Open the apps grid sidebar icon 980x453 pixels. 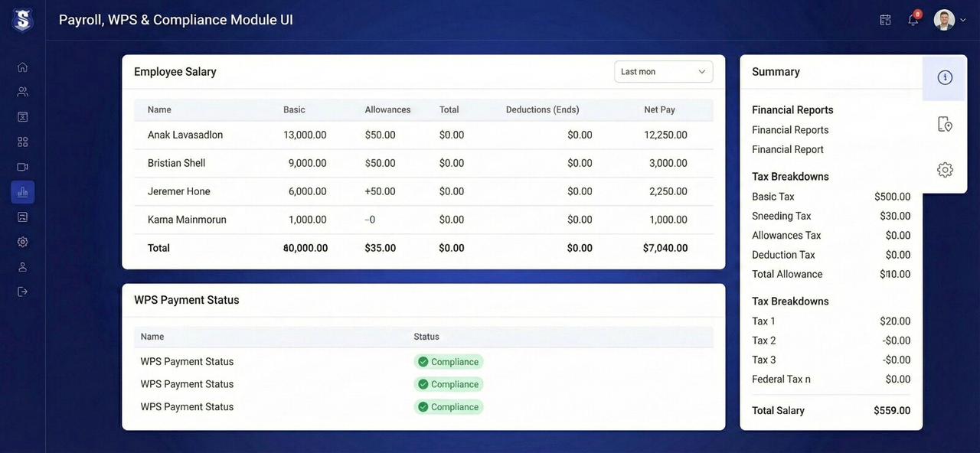(x=22, y=142)
